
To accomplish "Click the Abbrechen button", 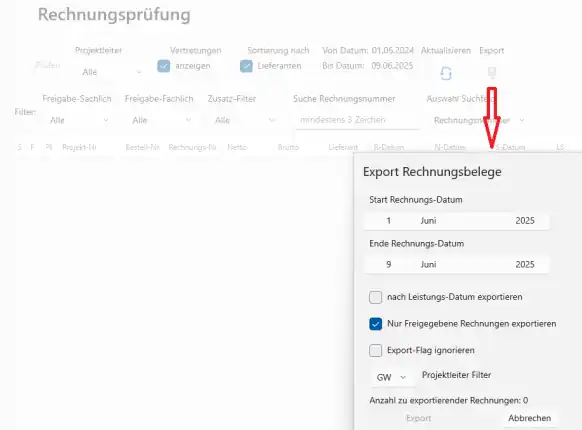I will pyautogui.click(x=529, y=418).
